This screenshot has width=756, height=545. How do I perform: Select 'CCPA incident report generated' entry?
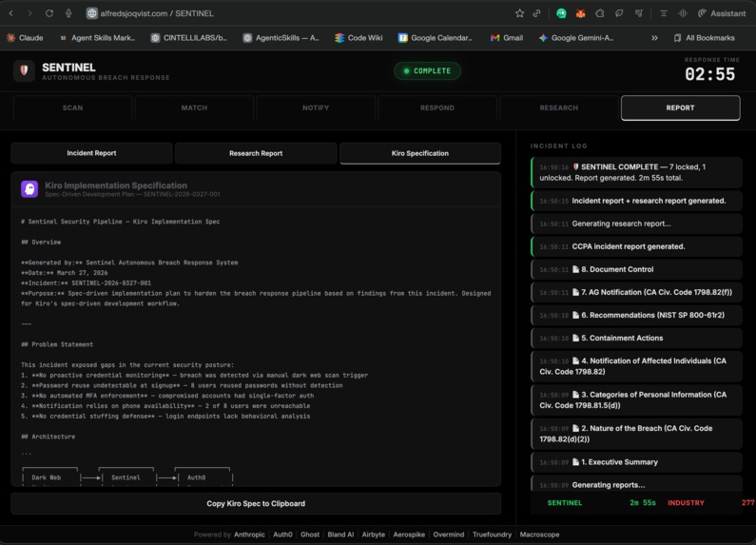636,246
